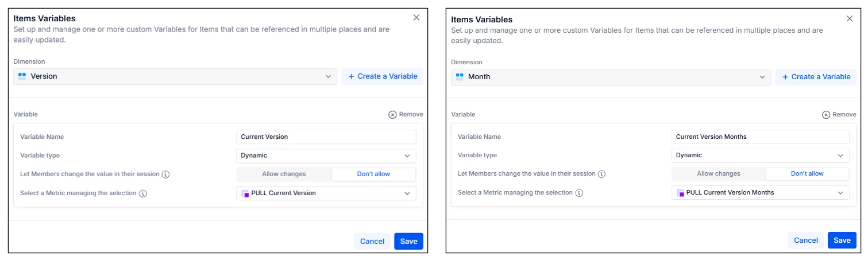Image resolution: width=868 pixels, height=260 pixels.
Task: Click info icon next to Current Version Months metric label
Action: 579,193
